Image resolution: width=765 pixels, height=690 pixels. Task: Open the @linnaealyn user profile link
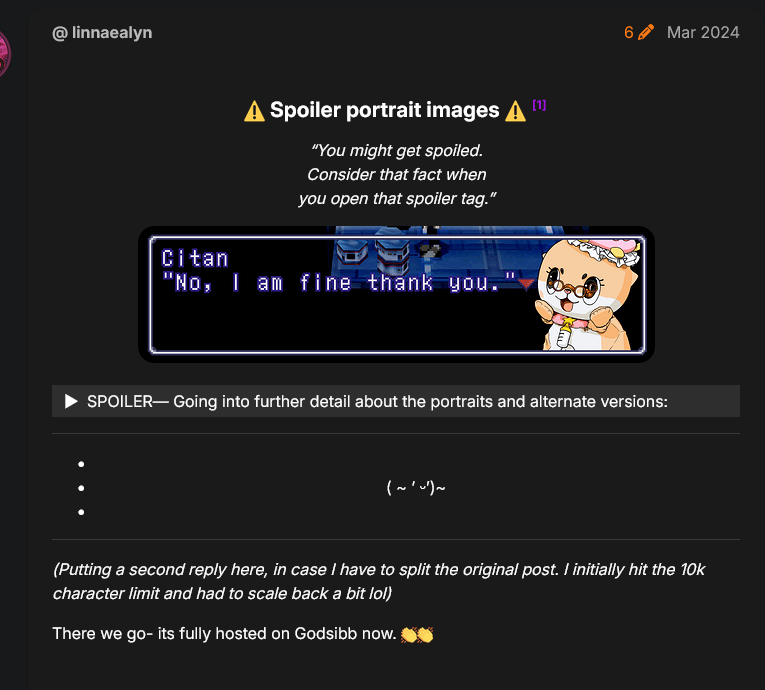tap(102, 33)
